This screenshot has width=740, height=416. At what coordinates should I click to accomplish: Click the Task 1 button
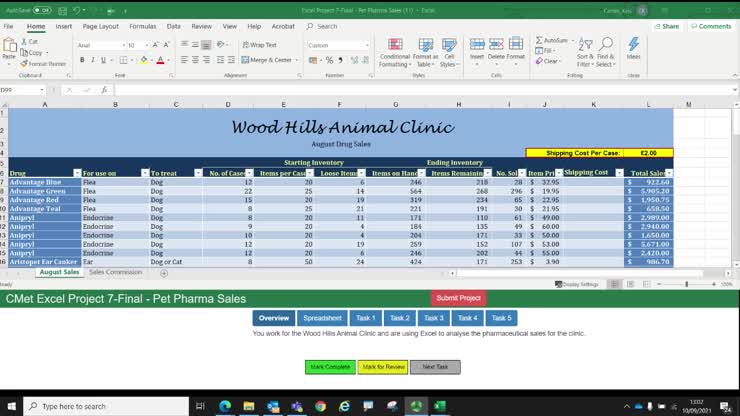pos(366,318)
